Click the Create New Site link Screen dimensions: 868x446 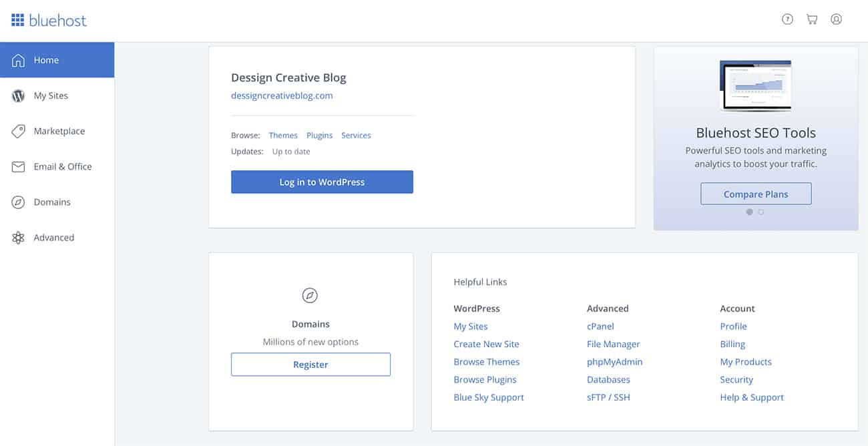(486, 345)
